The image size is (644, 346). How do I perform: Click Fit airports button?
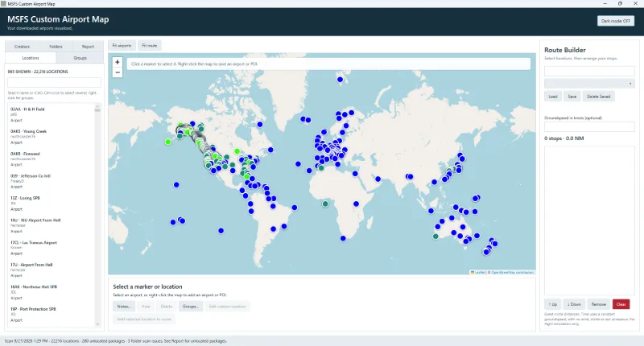pyautogui.click(x=122, y=46)
